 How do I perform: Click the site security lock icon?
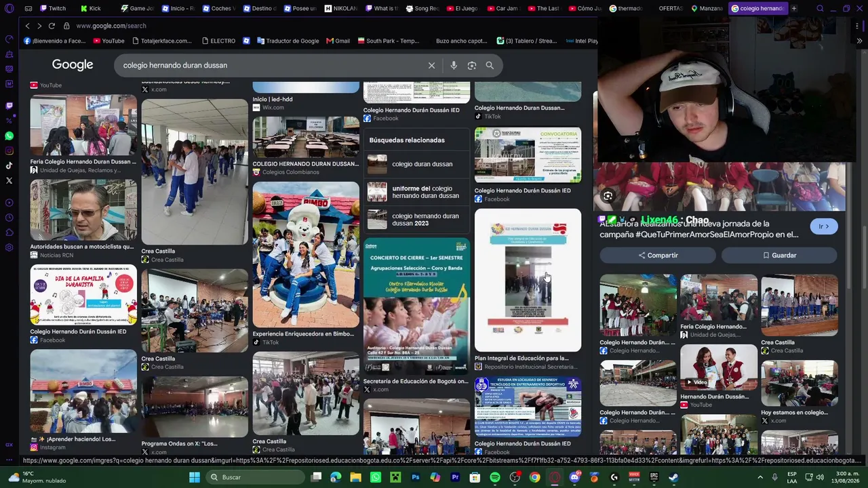[66, 26]
